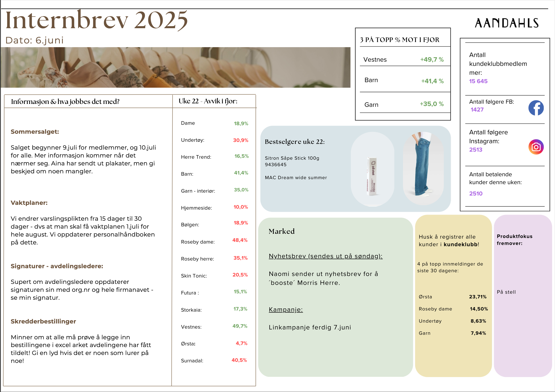This screenshot has width=555, height=392.
Task: Select the Sommersalget section heading
Action: [x=35, y=132]
